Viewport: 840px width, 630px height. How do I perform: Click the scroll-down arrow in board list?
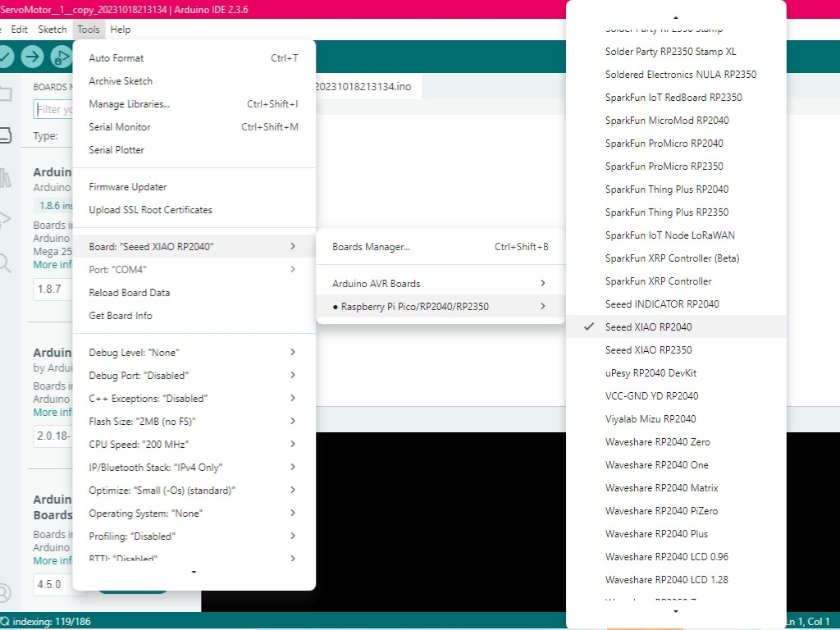tap(675, 610)
